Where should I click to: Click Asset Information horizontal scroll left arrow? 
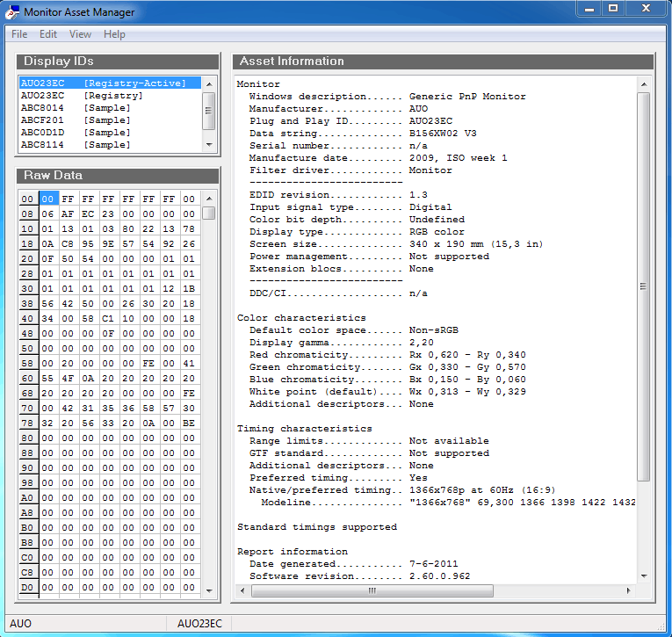click(x=242, y=590)
